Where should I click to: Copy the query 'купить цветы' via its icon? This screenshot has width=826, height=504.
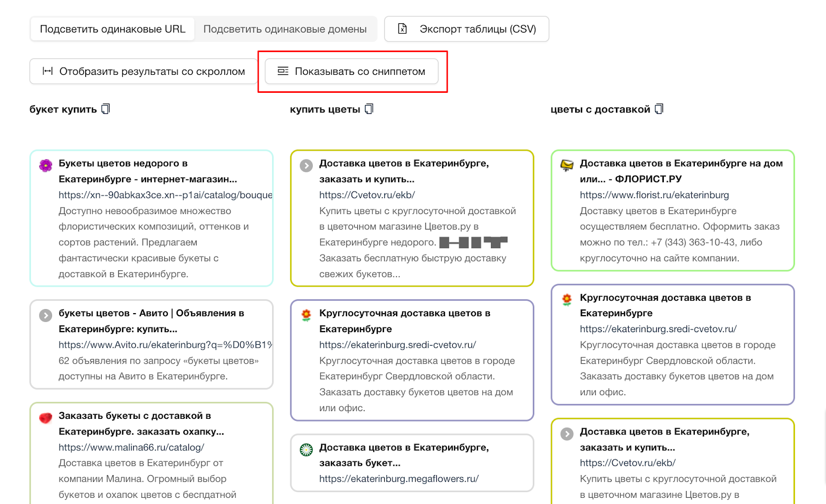[x=369, y=109]
